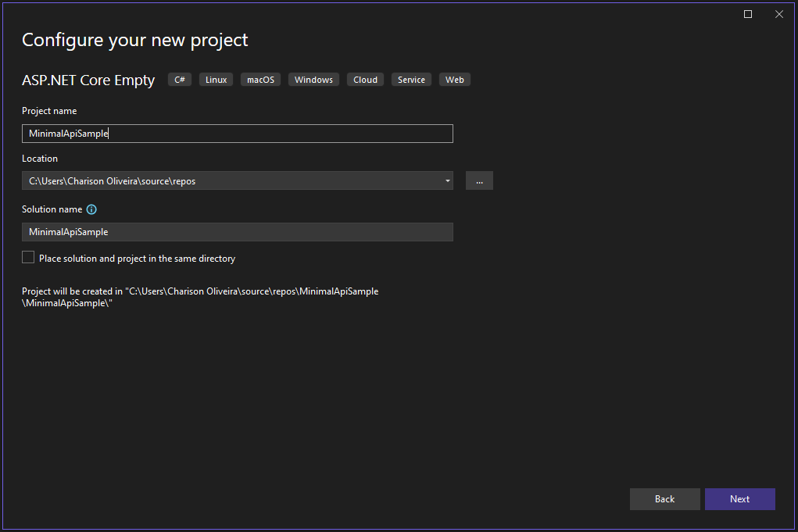Click the ASP.NET Core Empty template title
Viewport: 798px width, 532px height.
pyautogui.click(x=88, y=80)
